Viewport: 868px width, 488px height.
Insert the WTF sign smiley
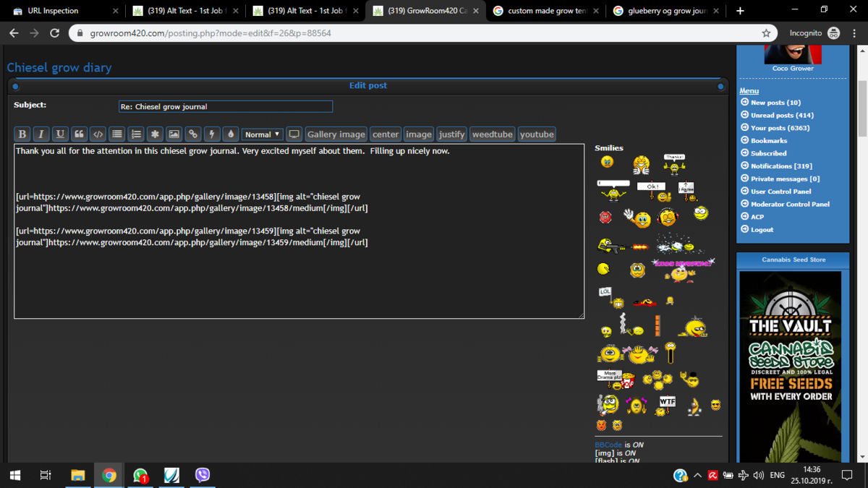[666, 403]
